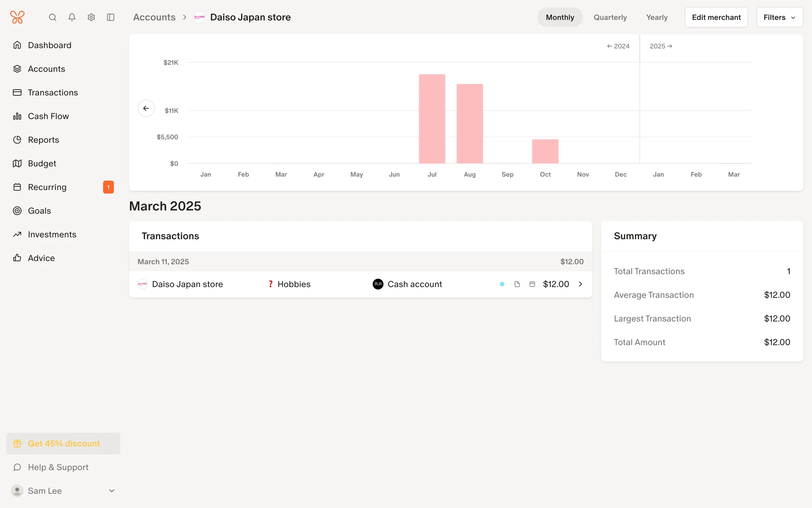Open the Recurring section
The width and height of the screenshot is (812, 508).
click(47, 187)
